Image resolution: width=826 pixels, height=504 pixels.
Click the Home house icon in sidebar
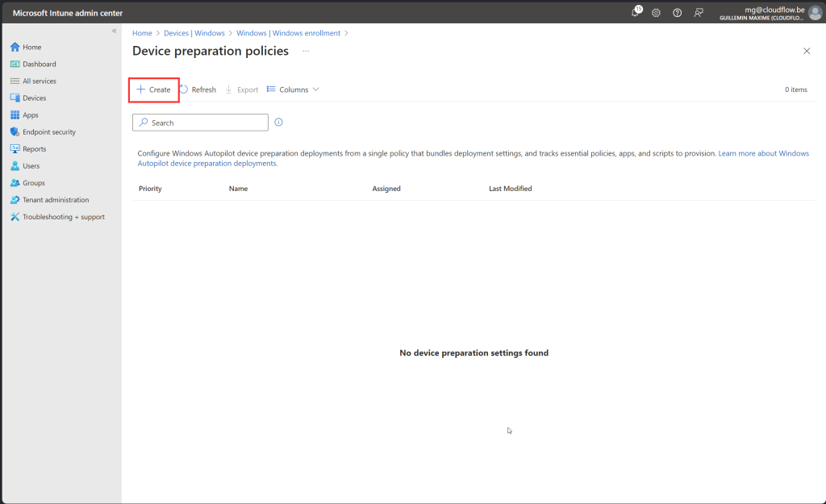pyautogui.click(x=15, y=47)
